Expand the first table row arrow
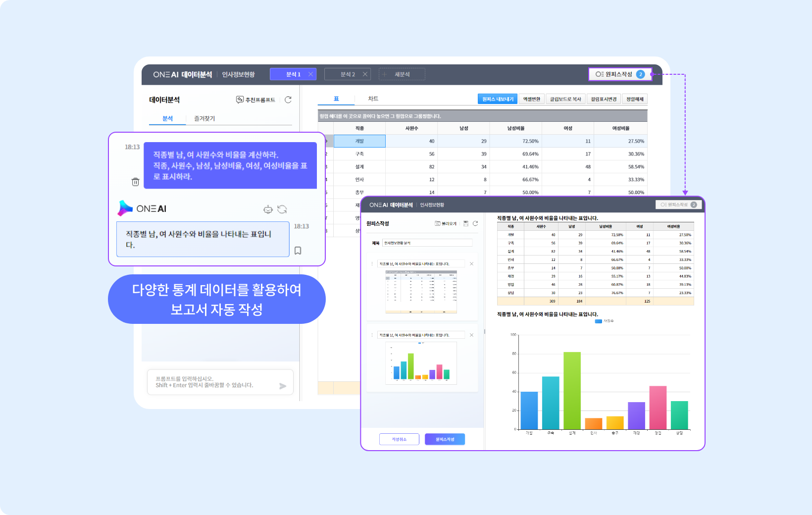The height and width of the screenshot is (515, 812). click(326, 141)
